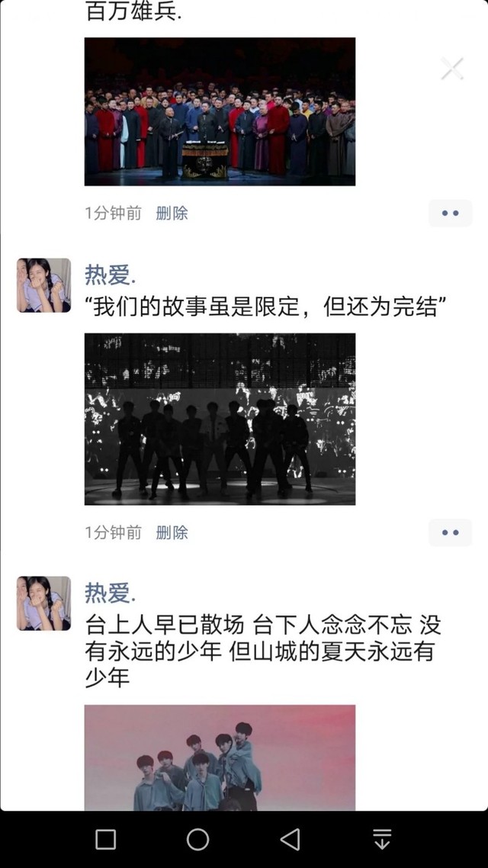This screenshot has height=868, width=488.
Task: Tap the avatar beside the 我们的故事 post
Action: click(x=43, y=285)
